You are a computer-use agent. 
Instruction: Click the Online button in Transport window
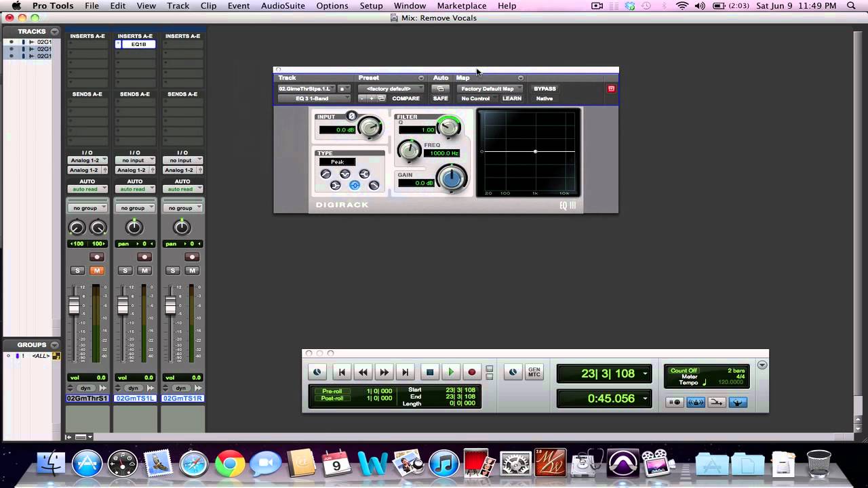pyautogui.click(x=317, y=371)
